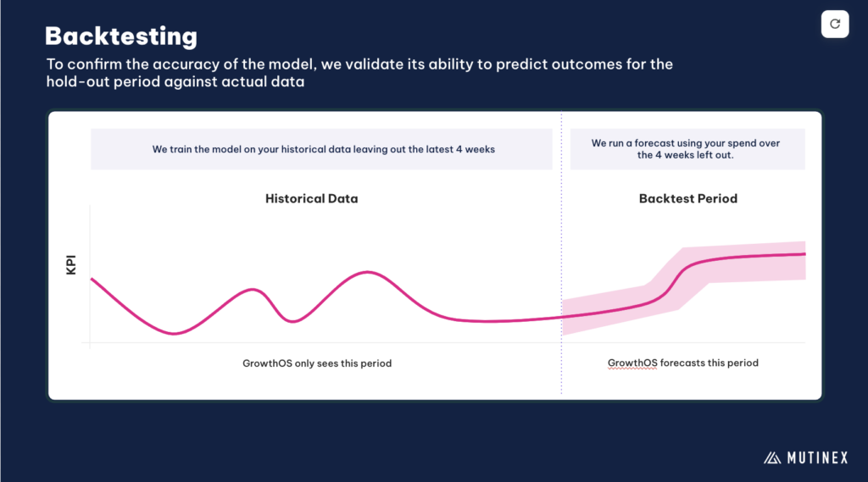Select the subtitle text about model accuracy

(359, 73)
